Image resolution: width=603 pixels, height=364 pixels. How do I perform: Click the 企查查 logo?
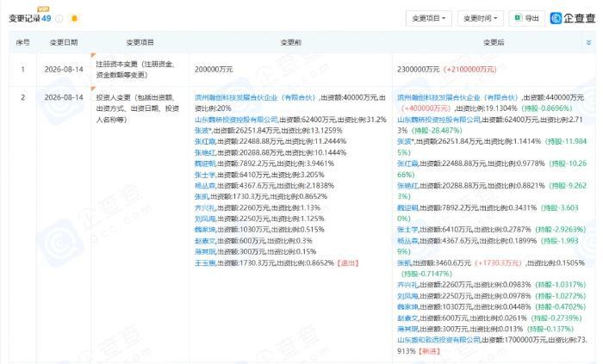(x=573, y=18)
